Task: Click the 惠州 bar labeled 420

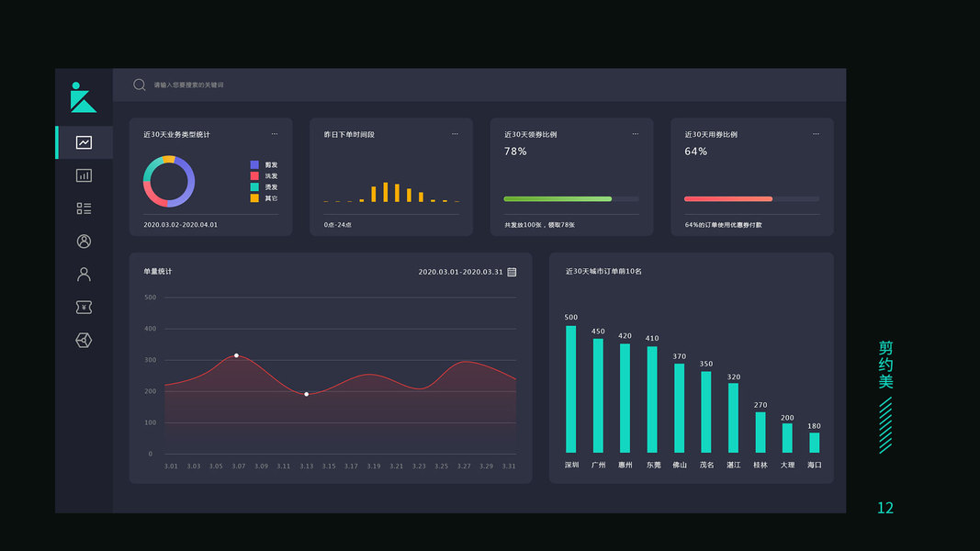Action: coord(625,399)
